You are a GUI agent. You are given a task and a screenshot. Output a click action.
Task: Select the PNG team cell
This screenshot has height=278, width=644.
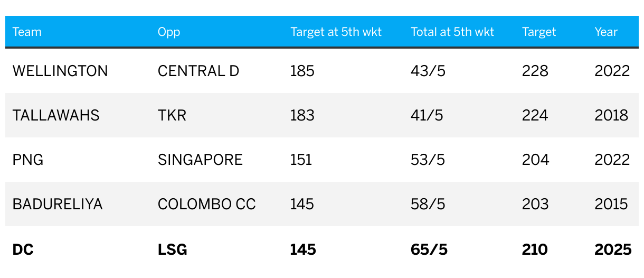(28, 160)
